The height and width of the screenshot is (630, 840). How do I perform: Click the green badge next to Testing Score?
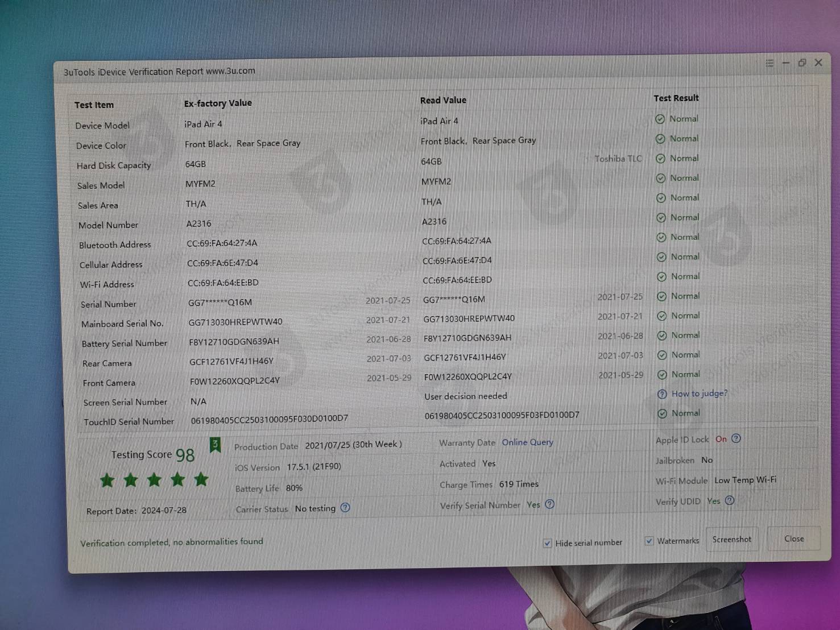click(x=215, y=445)
